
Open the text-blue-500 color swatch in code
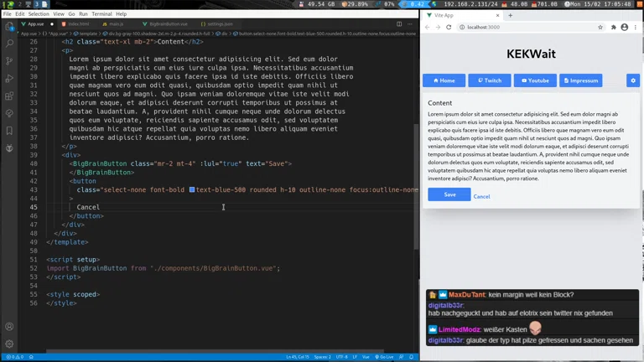click(192, 189)
